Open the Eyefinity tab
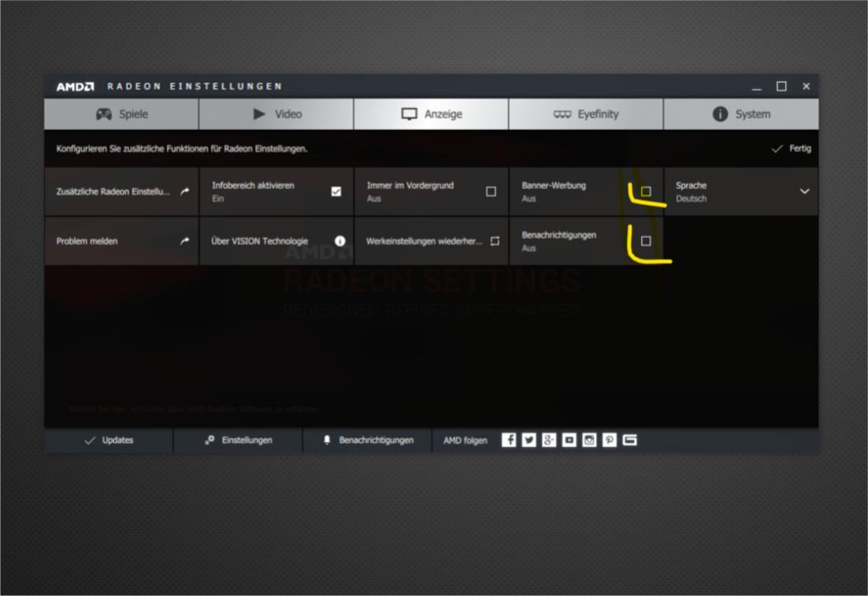Viewport: 868px width, 596px height. tap(586, 114)
